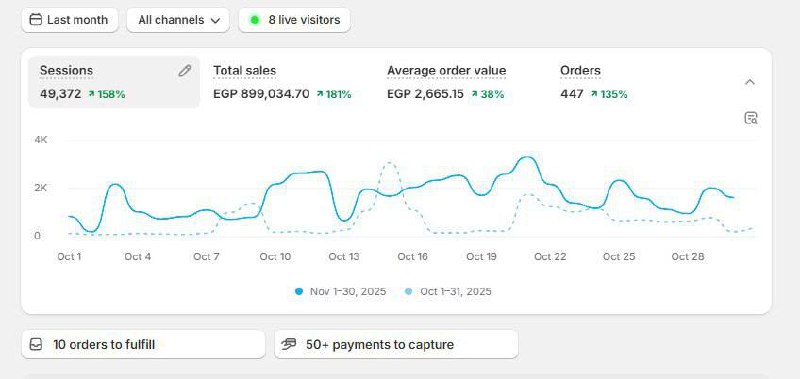The image size is (800, 379).
Task: Click the Oct 10 axis label
Action: pos(275,257)
